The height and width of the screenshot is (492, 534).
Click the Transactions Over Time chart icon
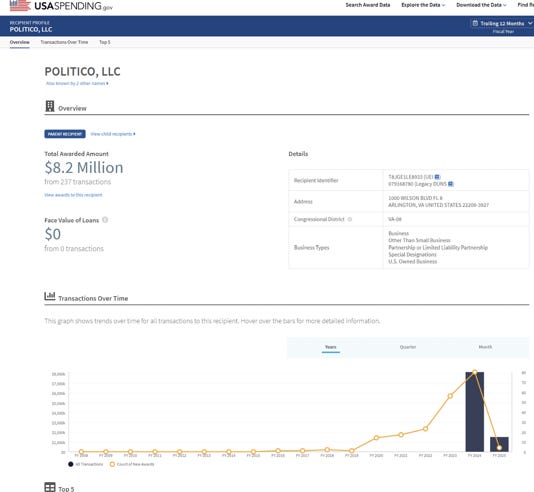tap(50, 296)
